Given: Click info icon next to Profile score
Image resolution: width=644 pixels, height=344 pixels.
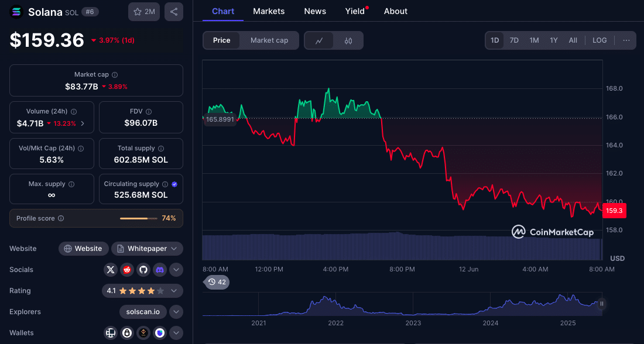Looking at the screenshot, I should tap(61, 218).
